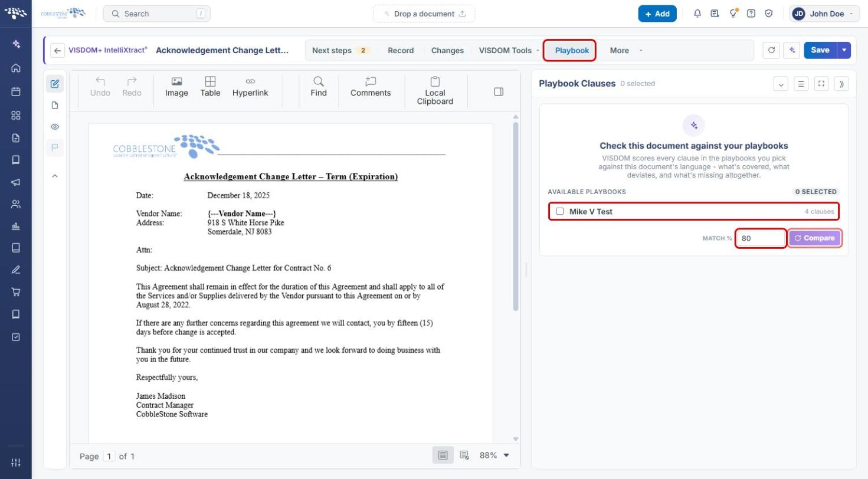Click the lightbulb tips icon
The width and height of the screenshot is (868, 479).
pyautogui.click(x=733, y=14)
